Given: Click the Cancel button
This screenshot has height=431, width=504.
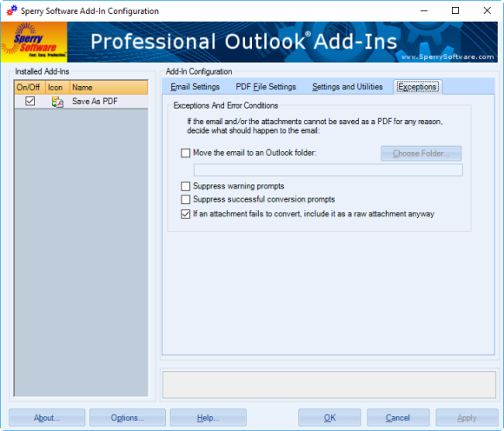Looking at the screenshot, I should (x=398, y=417).
